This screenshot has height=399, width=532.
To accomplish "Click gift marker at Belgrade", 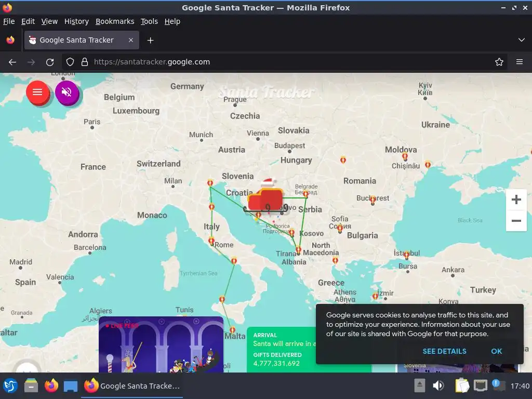I will point(305,194).
